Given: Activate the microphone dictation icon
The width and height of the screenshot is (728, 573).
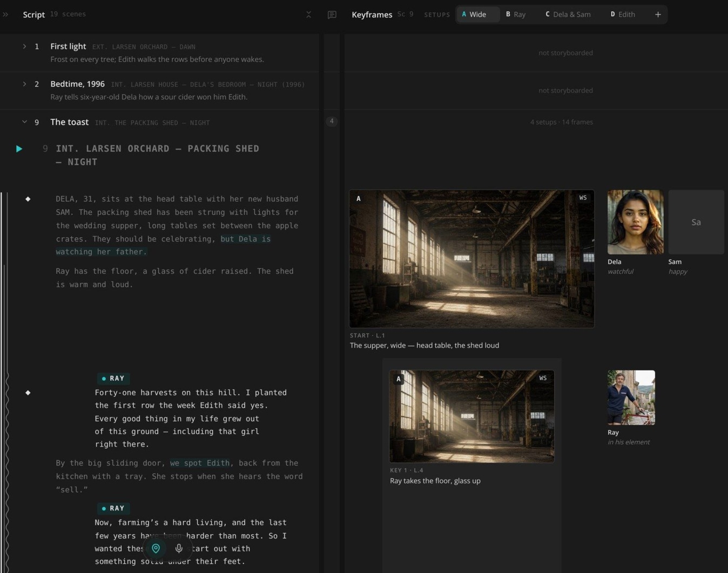Looking at the screenshot, I should pos(179,548).
